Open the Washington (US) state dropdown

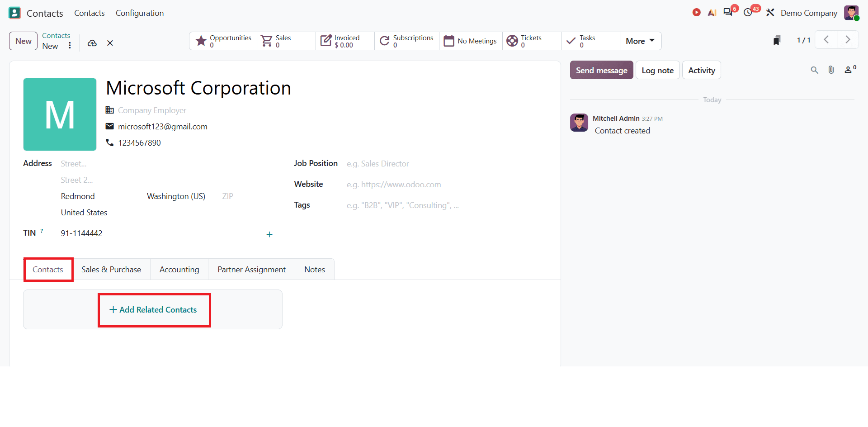click(176, 196)
